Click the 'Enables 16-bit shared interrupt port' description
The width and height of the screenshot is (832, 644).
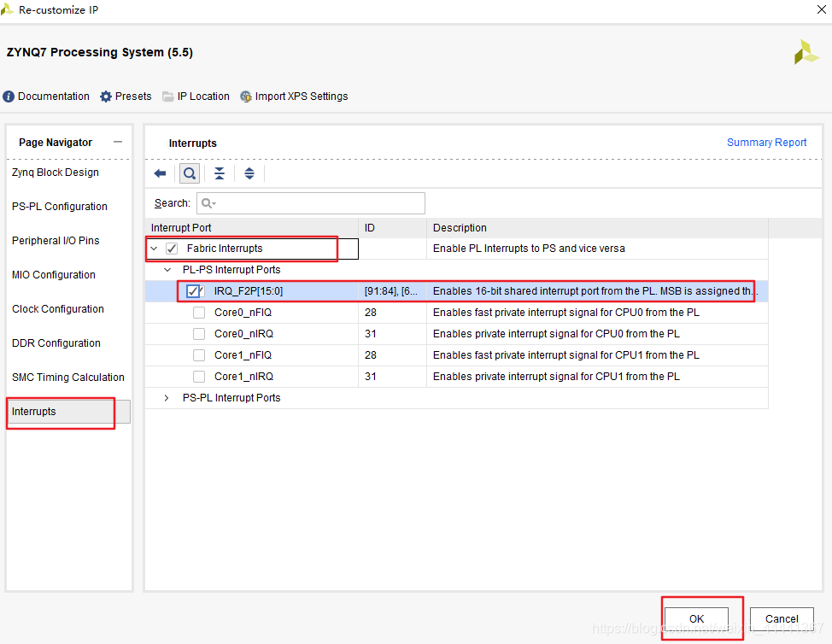coord(595,291)
